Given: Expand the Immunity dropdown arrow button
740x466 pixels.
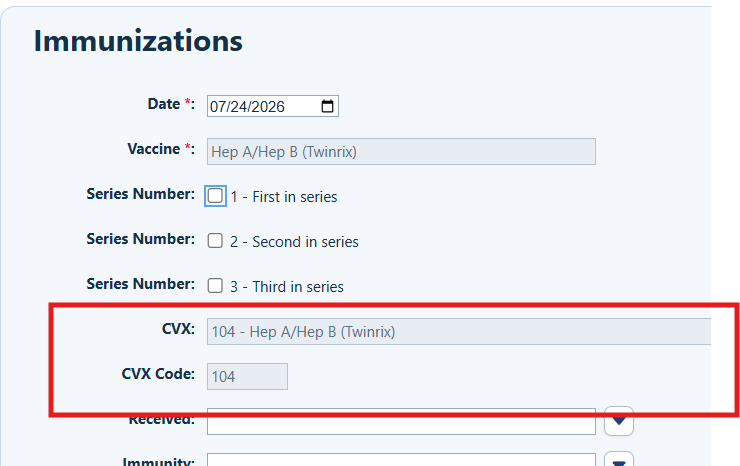Looking at the screenshot, I should click(619, 460).
